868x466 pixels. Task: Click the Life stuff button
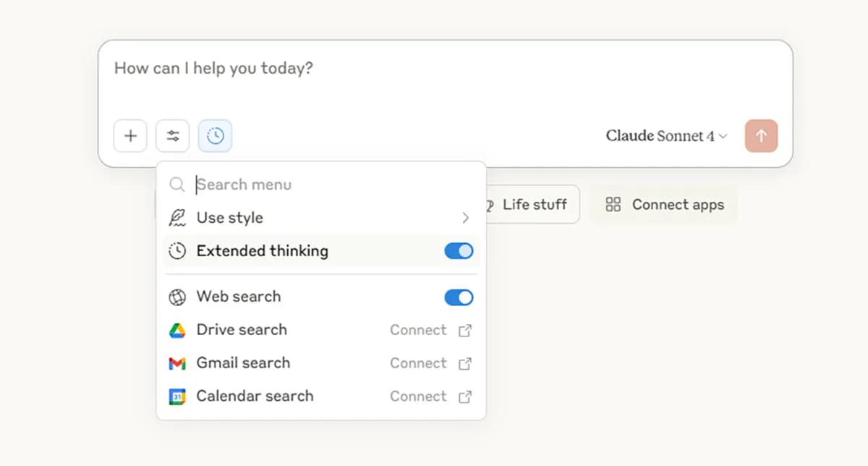tap(533, 205)
